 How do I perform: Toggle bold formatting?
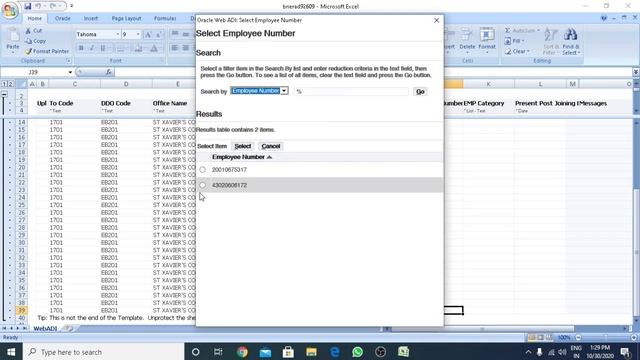(81, 48)
